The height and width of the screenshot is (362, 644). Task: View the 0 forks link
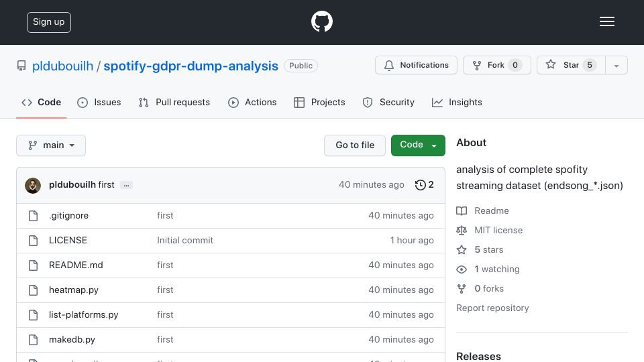click(480, 288)
